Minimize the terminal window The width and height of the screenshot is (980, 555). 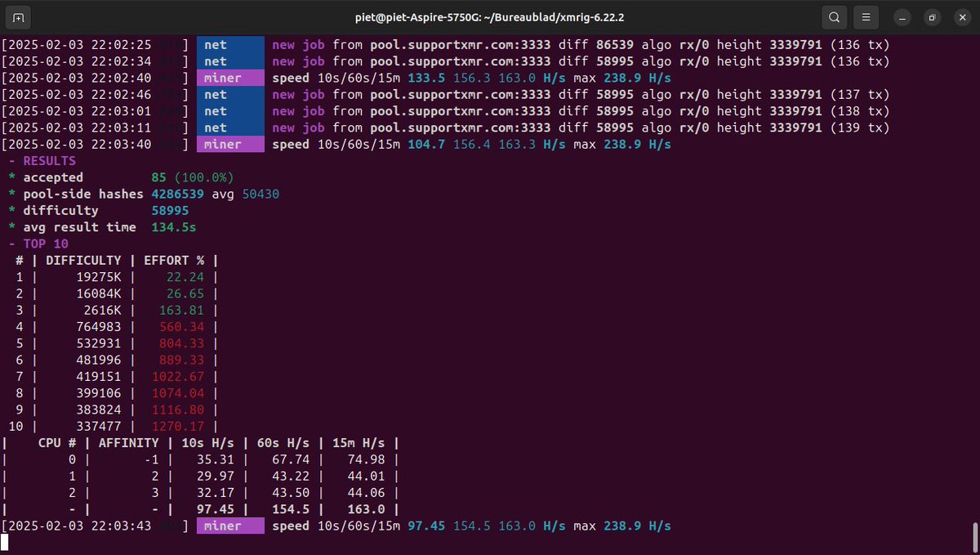pyautogui.click(x=901, y=17)
